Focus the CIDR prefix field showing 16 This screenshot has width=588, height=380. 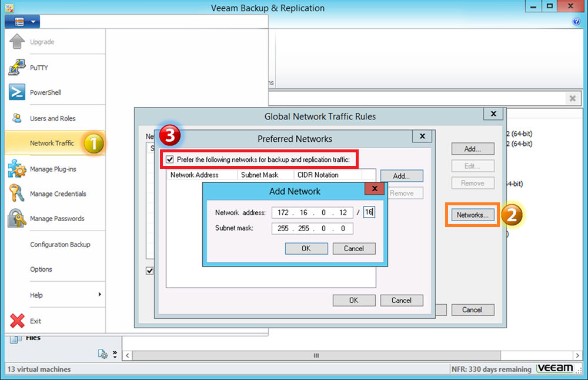click(369, 212)
